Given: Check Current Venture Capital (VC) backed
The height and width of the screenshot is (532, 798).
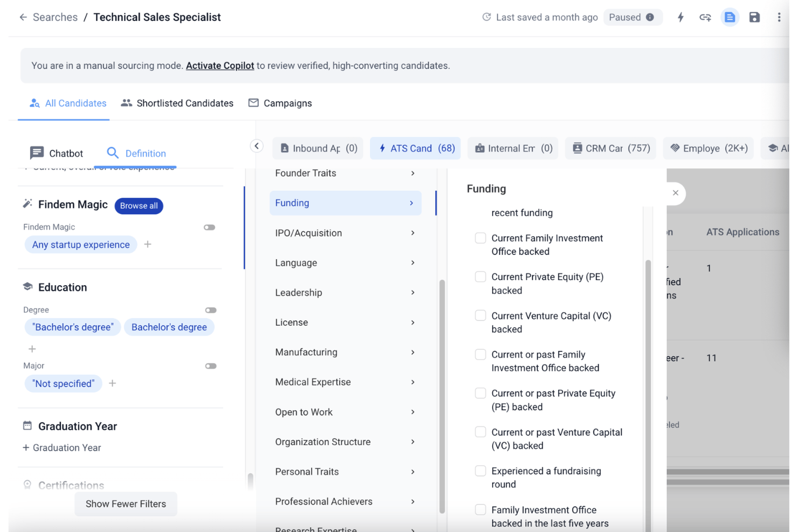Looking at the screenshot, I should click(480, 316).
